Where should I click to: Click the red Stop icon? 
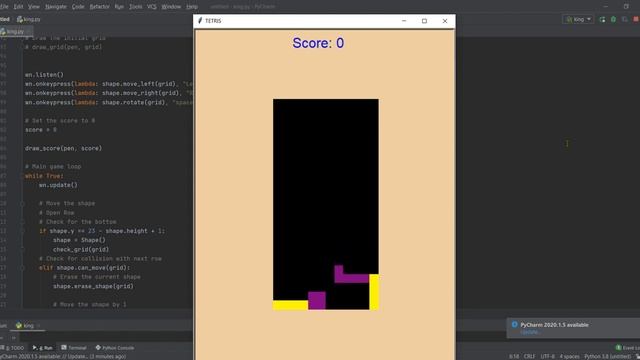pos(636,19)
